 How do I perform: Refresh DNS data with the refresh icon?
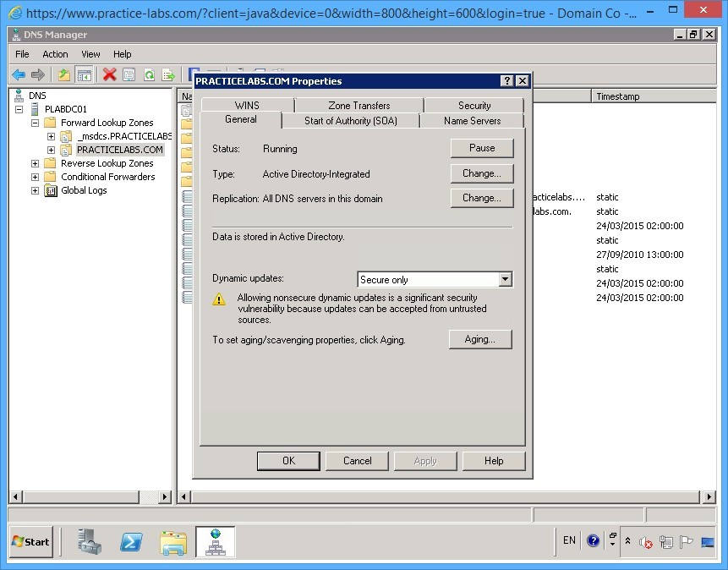point(148,74)
